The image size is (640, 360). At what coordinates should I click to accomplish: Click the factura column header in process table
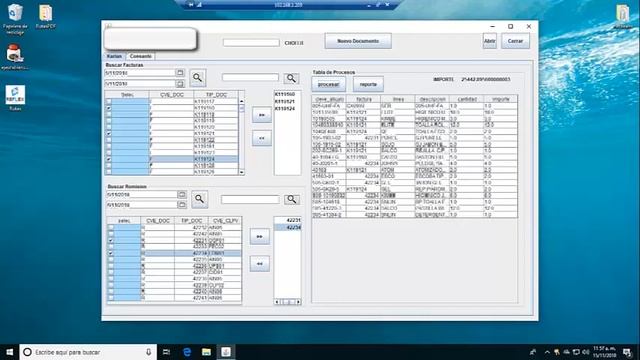[363, 99]
